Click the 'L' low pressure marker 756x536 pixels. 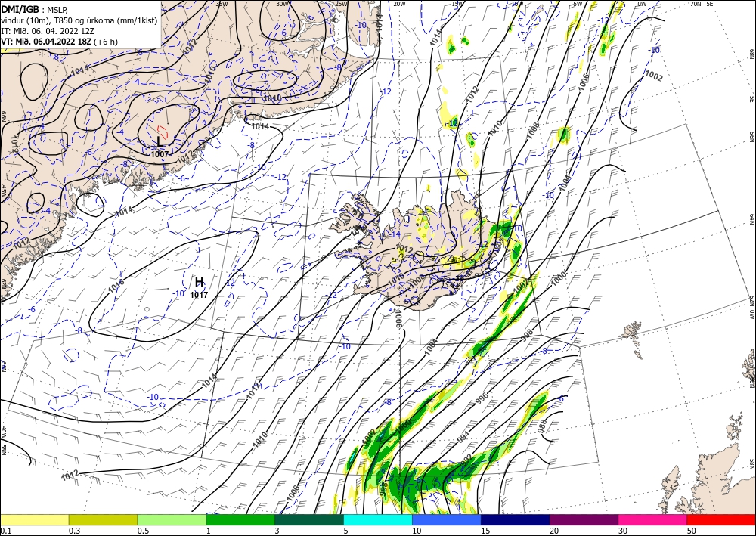pos(160,141)
